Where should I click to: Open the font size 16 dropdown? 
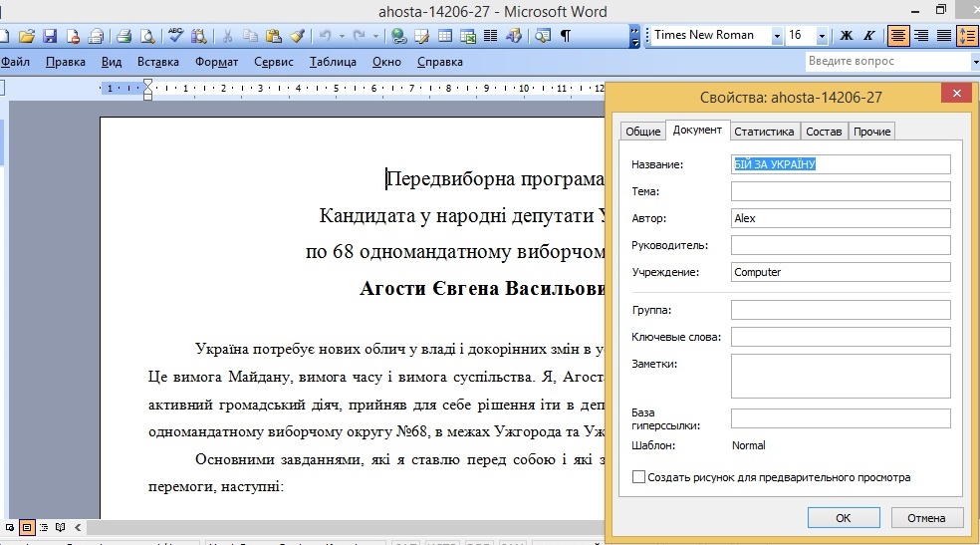point(822,36)
